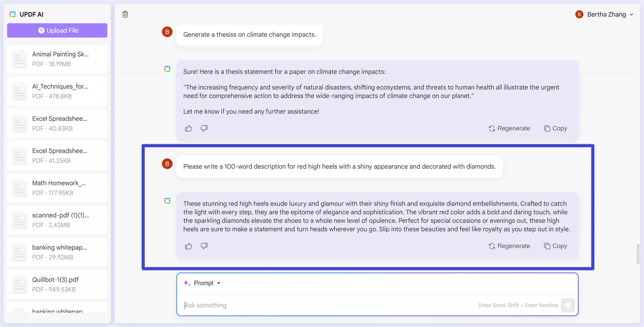This screenshot has height=327, width=644.
Task: Regenerate the high heels description
Action: (x=509, y=246)
